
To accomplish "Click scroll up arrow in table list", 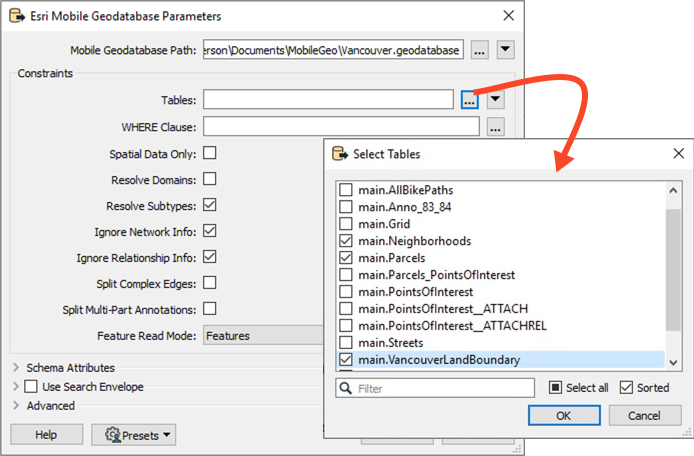I will click(x=673, y=191).
